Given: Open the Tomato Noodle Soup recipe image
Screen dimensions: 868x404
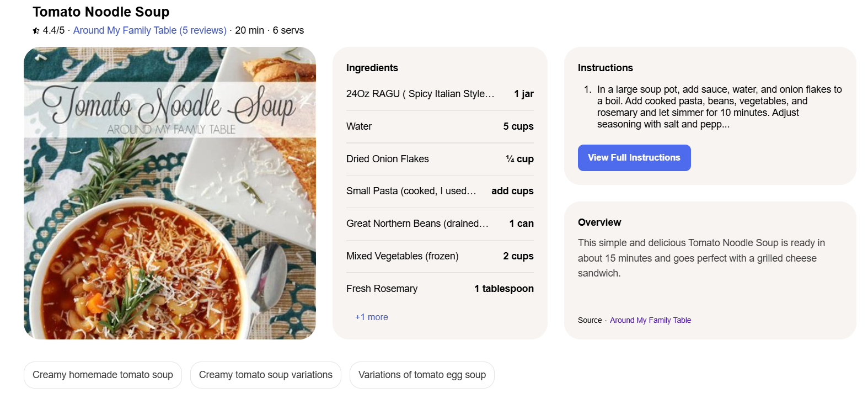Looking at the screenshot, I should click(170, 193).
